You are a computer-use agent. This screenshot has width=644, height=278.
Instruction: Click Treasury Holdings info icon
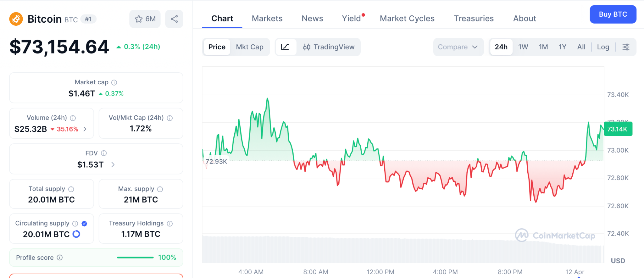pyautogui.click(x=170, y=224)
